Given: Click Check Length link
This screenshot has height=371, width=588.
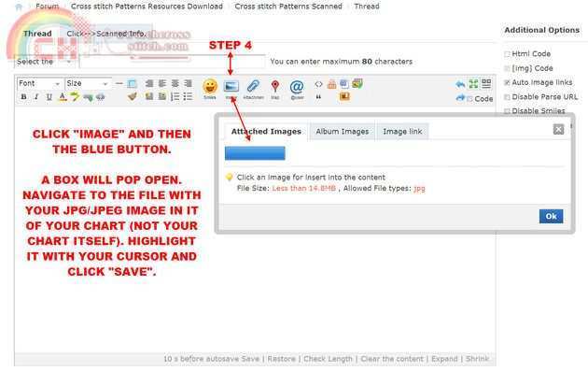Looking at the screenshot, I should [x=328, y=359].
